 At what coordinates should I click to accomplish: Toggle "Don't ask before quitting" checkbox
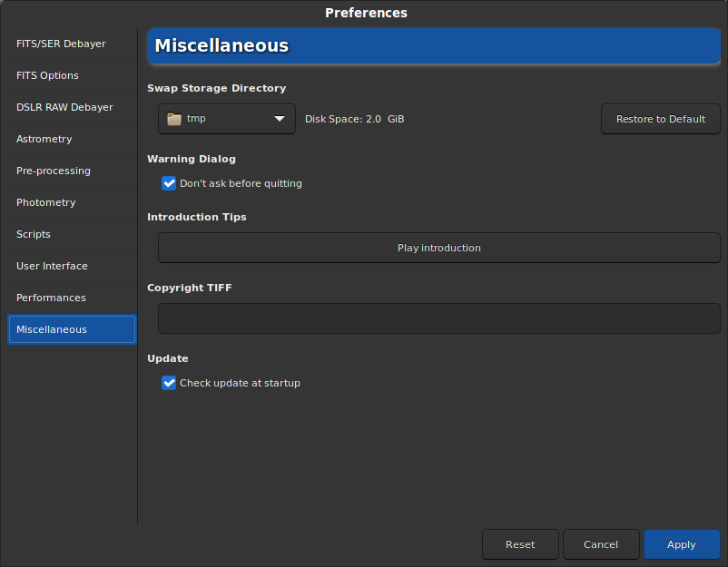click(x=169, y=183)
